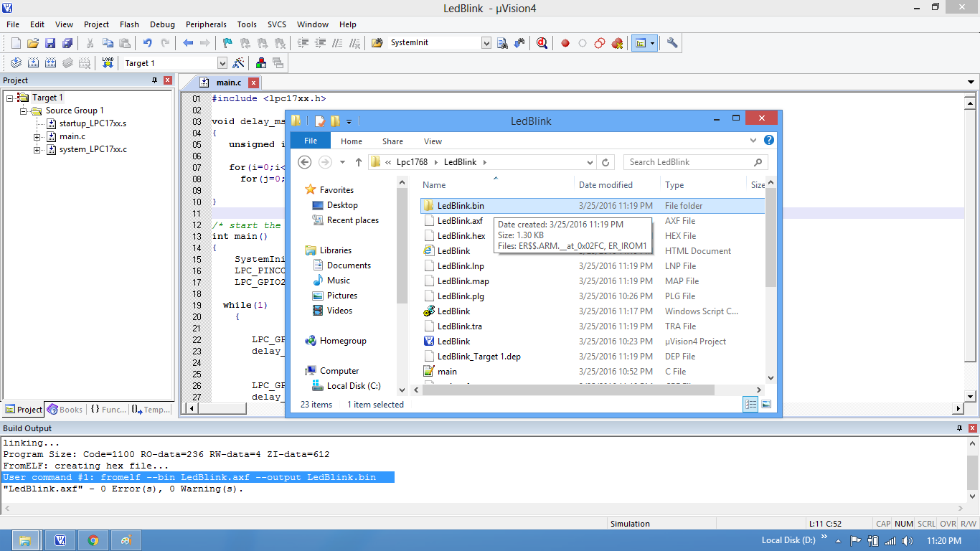Start the debug session using the magnifier icon
This screenshot has width=980, height=551.
(542, 43)
